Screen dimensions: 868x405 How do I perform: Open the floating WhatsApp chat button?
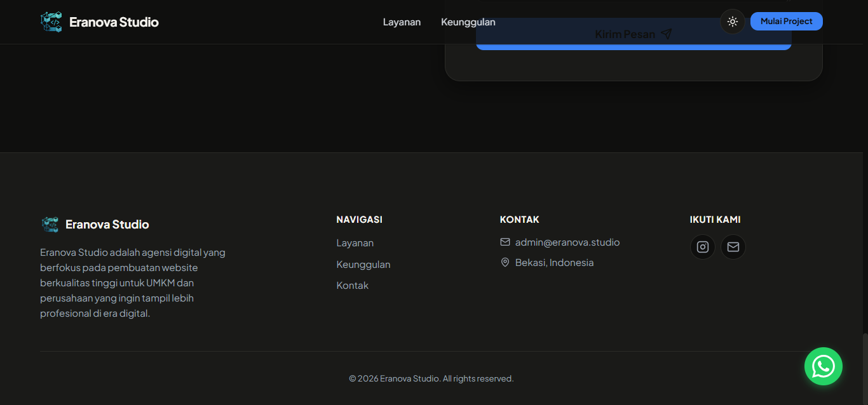(824, 366)
